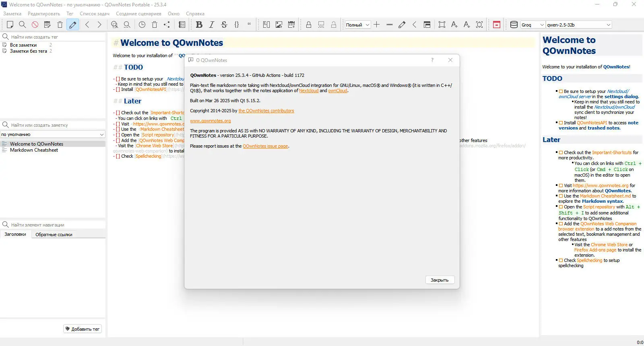The height and width of the screenshot is (346, 644).
Task: Open the Groq backend dropdown
Action: 533,25
